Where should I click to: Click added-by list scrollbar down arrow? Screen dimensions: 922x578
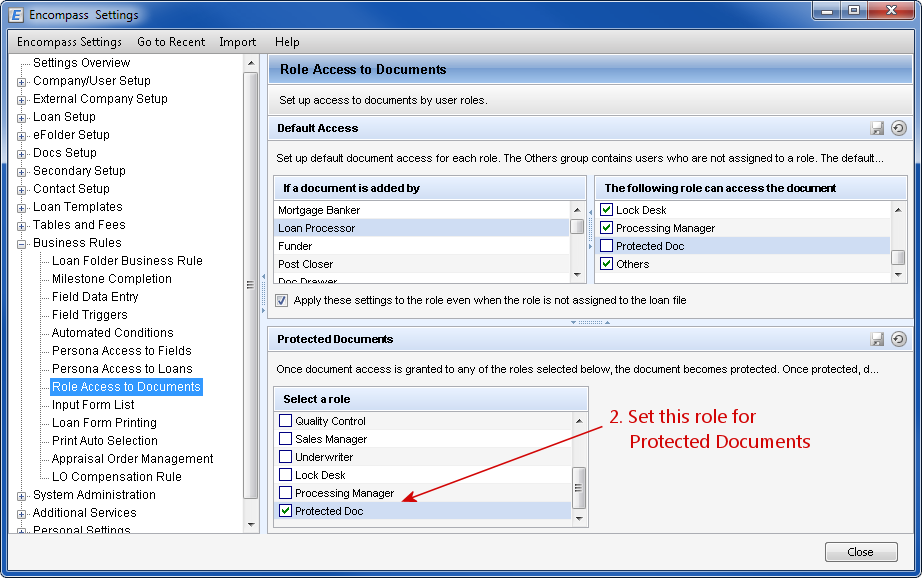coord(577,275)
